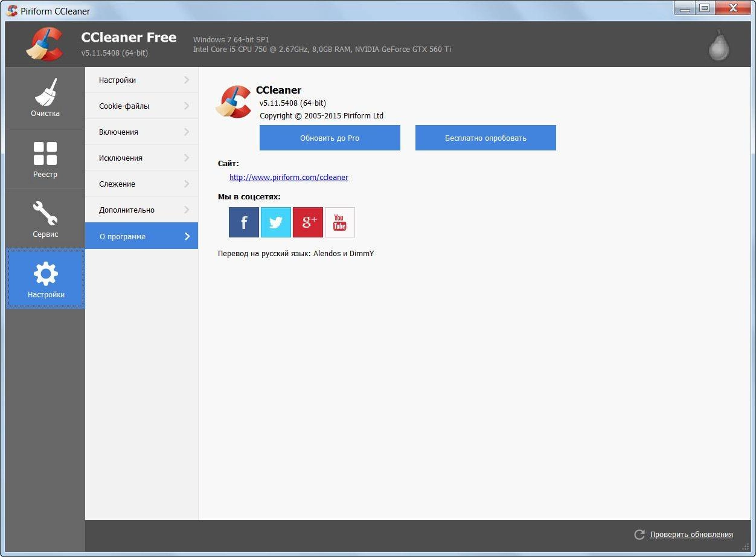The width and height of the screenshot is (756, 557).
Task: Open the Настройки submenu item
Action: pos(141,80)
